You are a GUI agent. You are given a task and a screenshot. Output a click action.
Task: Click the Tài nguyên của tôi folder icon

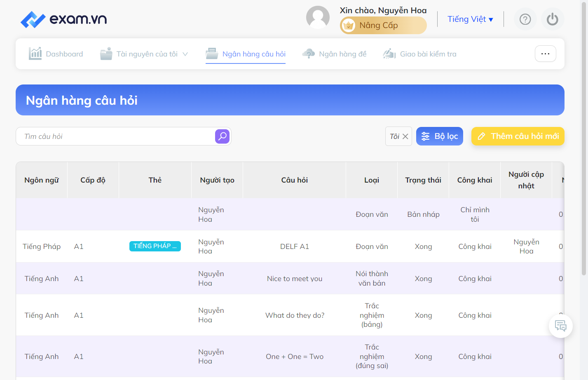point(106,54)
